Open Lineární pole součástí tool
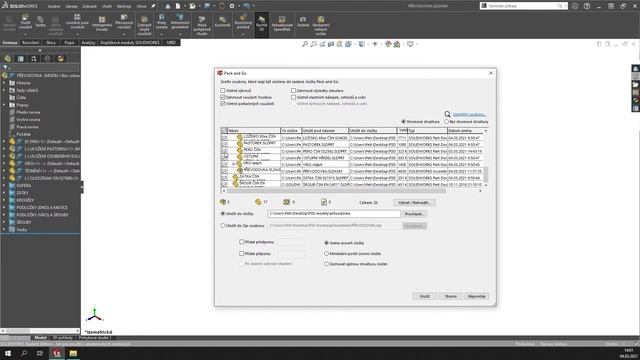Viewport: 640px width, 360px height. [x=77, y=22]
